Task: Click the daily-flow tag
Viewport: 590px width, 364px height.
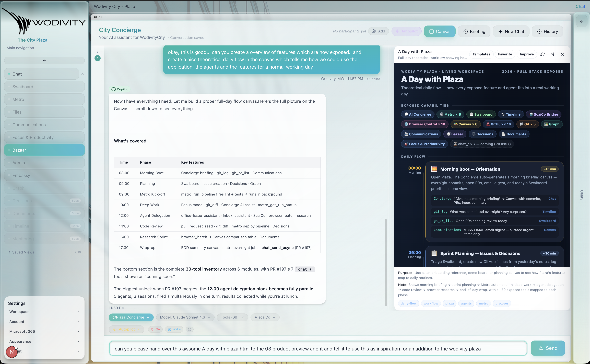Action: (x=408, y=303)
